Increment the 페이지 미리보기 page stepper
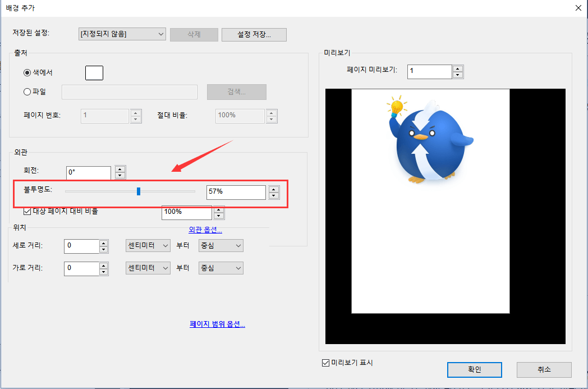588x389 pixels. click(458, 68)
